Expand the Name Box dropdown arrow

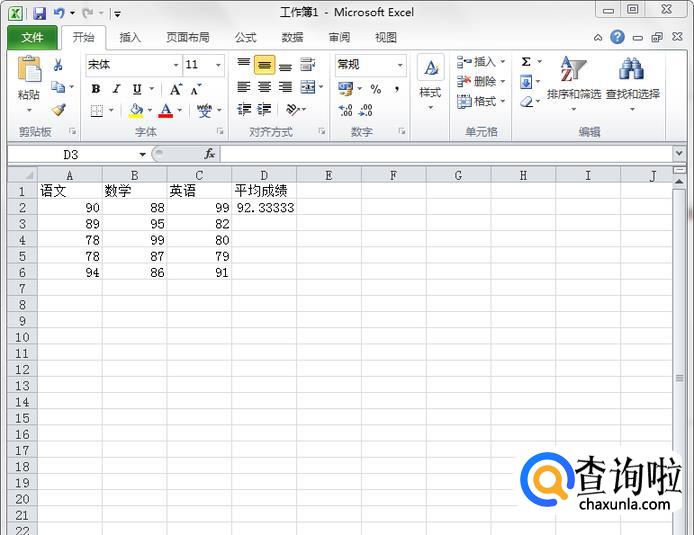click(x=143, y=154)
